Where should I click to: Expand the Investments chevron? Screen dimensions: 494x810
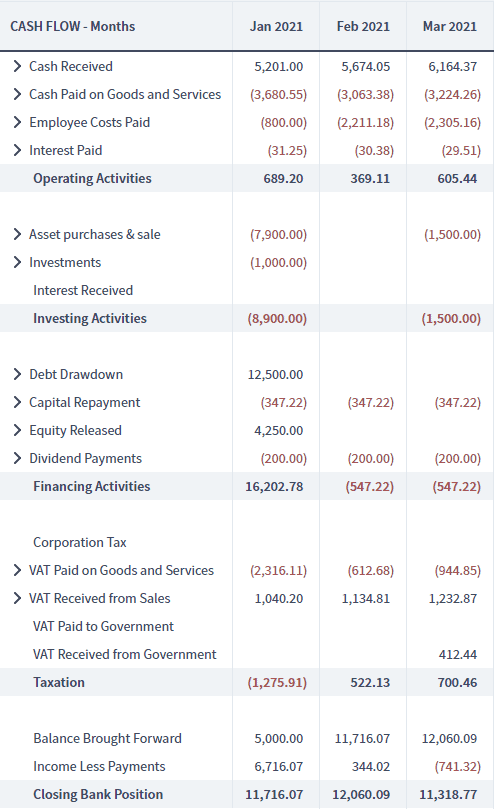pyautogui.click(x=17, y=262)
